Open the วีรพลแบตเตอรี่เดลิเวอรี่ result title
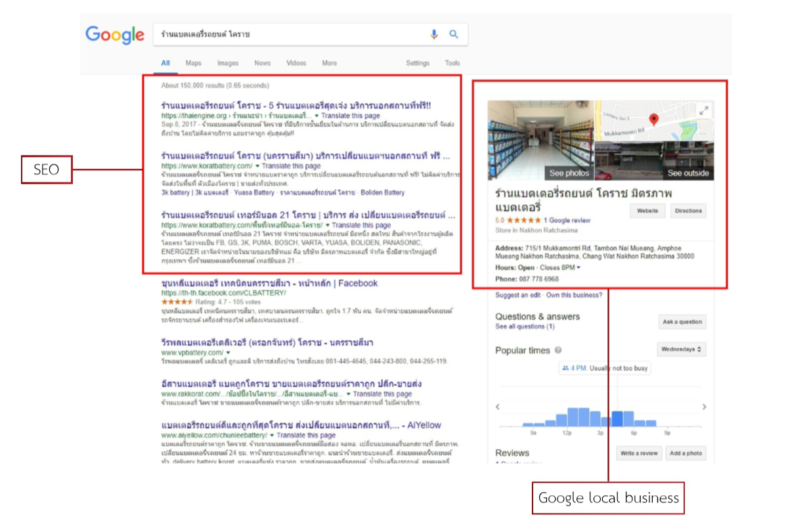788x532 pixels. pyautogui.click(x=267, y=343)
